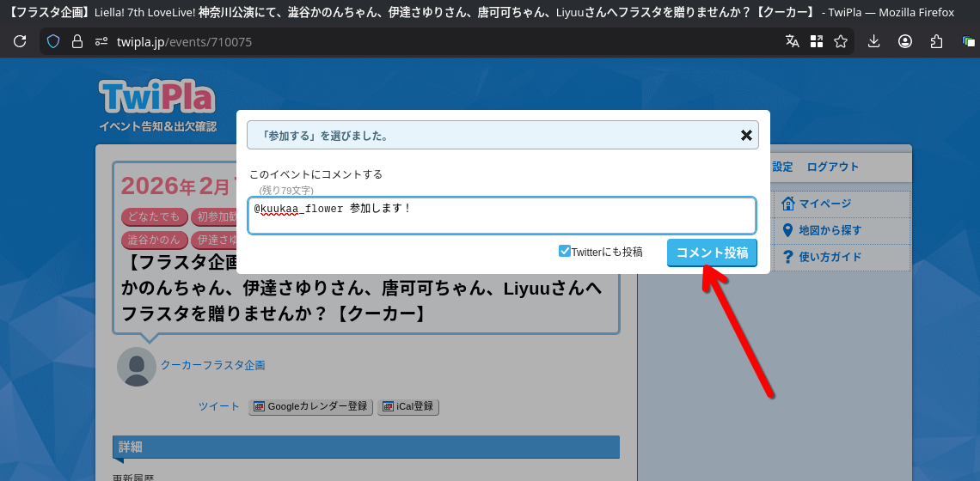The height and width of the screenshot is (481, 980).
Task: Open the extensions puzzle icon
Action: coord(936,42)
